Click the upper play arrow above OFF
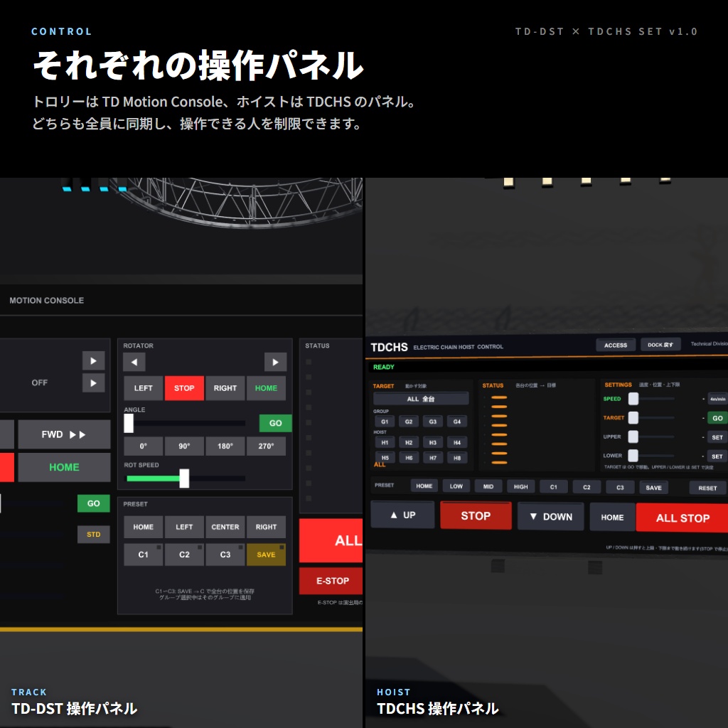Screen dimensions: 728x728 (93, 360)
